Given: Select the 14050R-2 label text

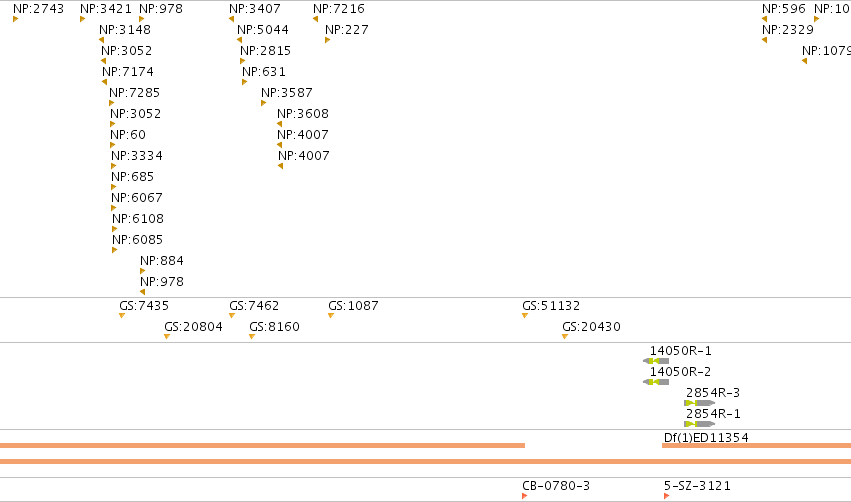Looking at the screenshot, I should pos(681,372).
